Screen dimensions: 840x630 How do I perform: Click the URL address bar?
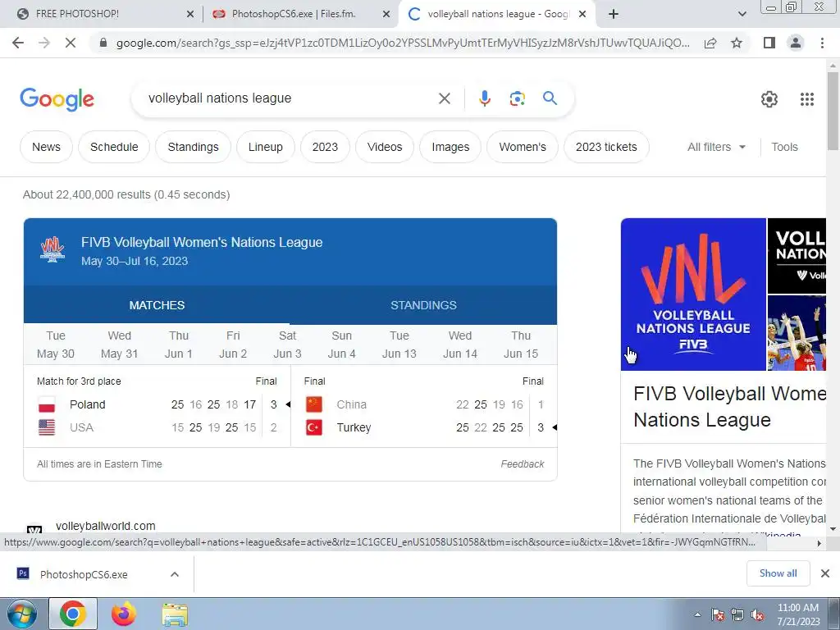click(403, 43)
